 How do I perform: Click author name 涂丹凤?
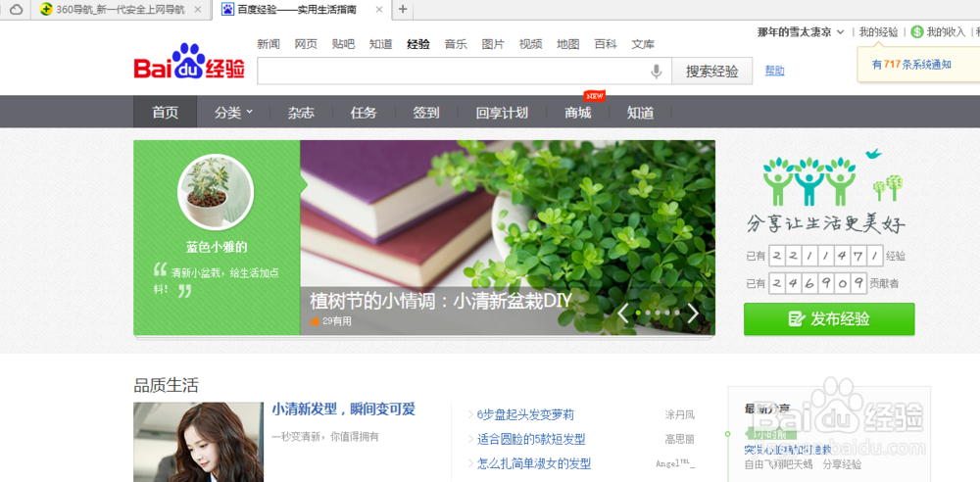click(679, 414)
